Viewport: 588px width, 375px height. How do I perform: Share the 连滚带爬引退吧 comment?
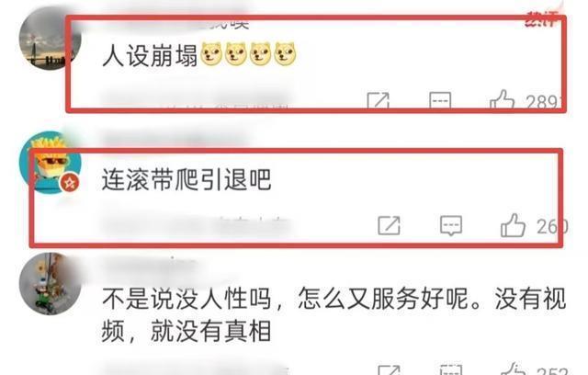389,225
